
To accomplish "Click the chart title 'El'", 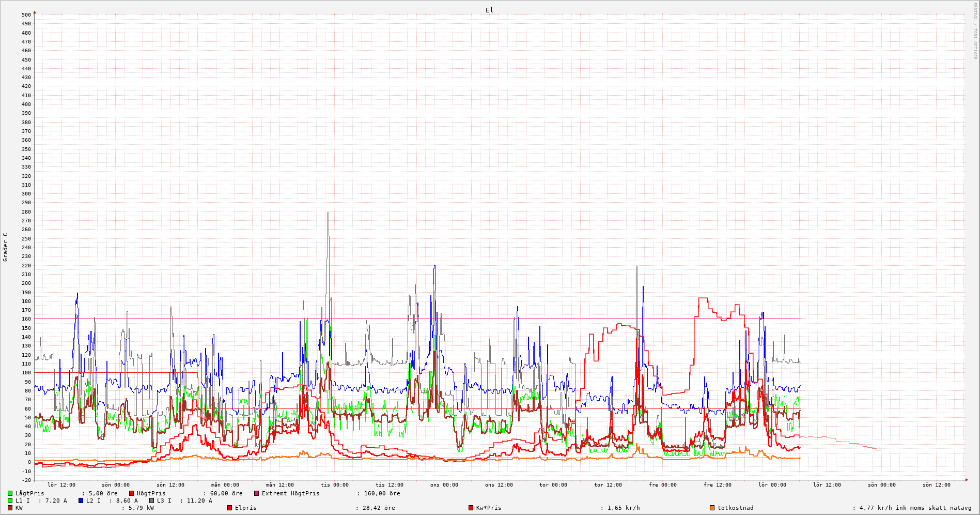I will pos(489,10).
